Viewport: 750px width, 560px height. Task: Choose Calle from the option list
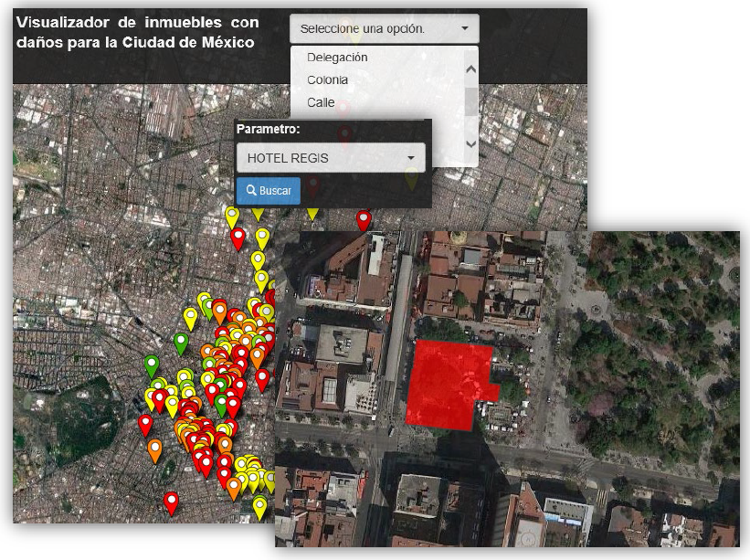coord(321,102)
